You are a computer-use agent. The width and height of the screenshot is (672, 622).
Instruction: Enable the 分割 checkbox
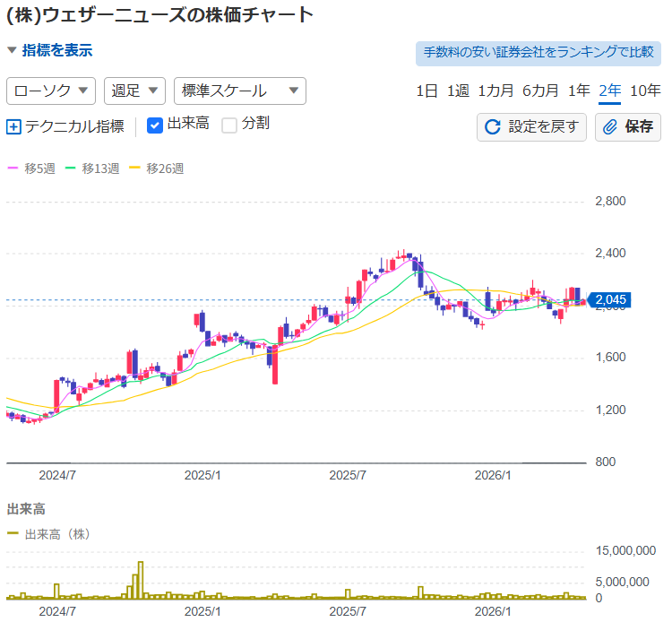point(229,126)
